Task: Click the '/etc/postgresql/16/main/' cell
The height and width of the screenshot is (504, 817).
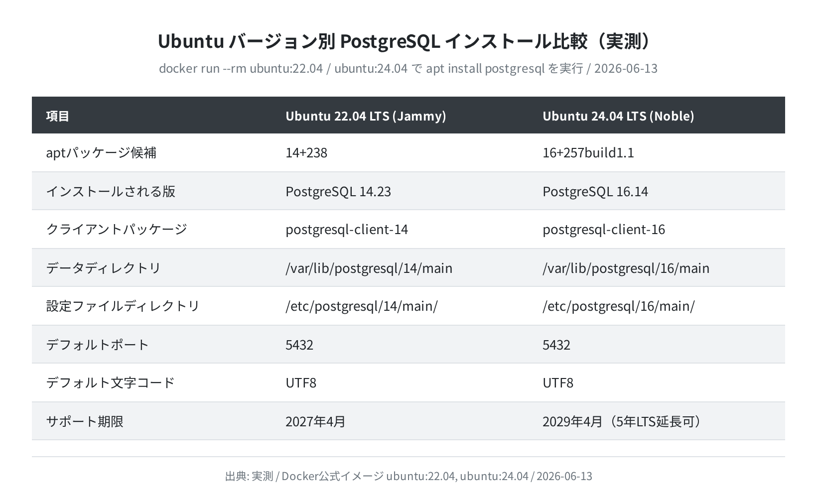Action: click(x=619, y=306)
